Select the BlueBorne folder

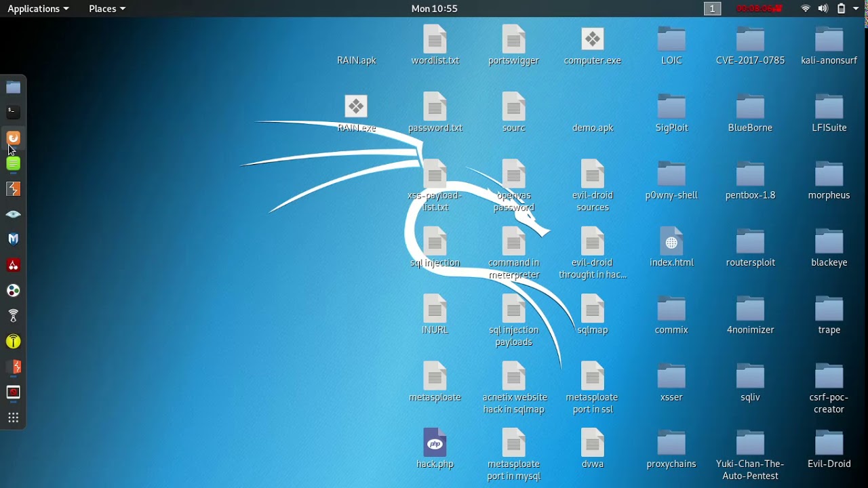(x=750, y=113)
